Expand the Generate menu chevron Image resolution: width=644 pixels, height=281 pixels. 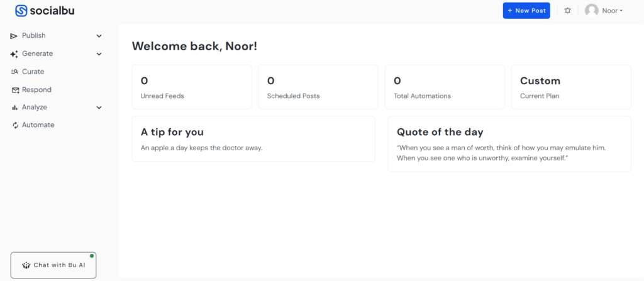(x=99, y=54)
